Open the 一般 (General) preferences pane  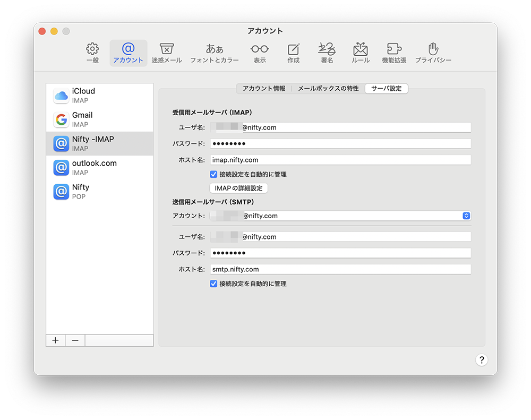point(92,53)
